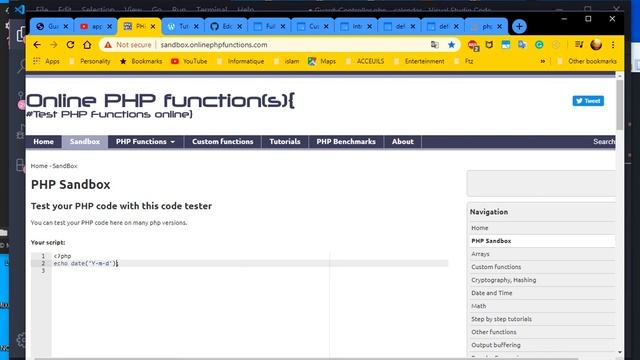Click the blue bookmark star icon
640x360 pixels.
point(451,45)
